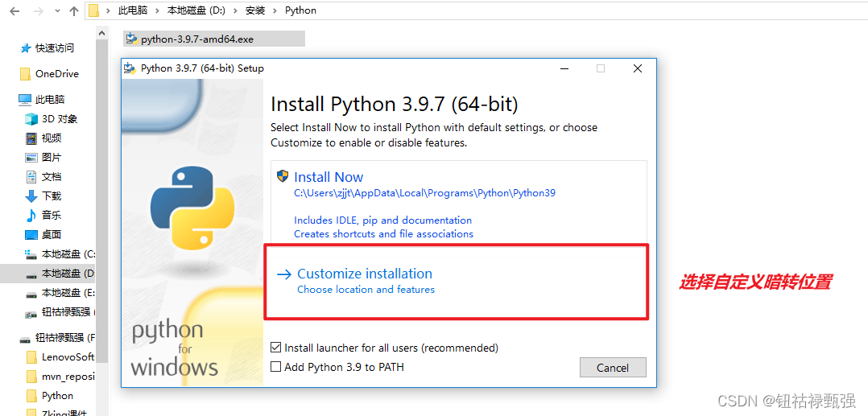Screen dimensions: 868x416
Task: Open Python folder in the sidebar tree
Action: coord(58,396)
